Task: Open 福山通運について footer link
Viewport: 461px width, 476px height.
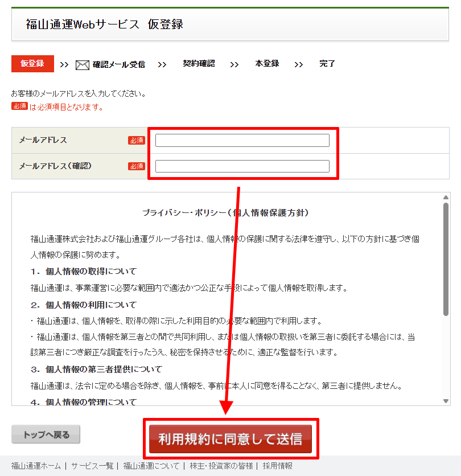Action: click(x=151, y=466)
